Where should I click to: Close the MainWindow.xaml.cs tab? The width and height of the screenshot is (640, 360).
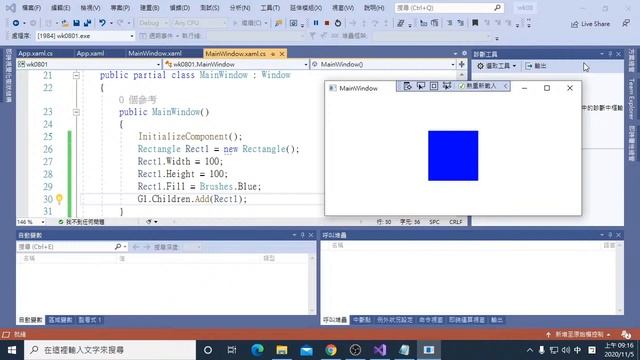click(x=282, y=53)
